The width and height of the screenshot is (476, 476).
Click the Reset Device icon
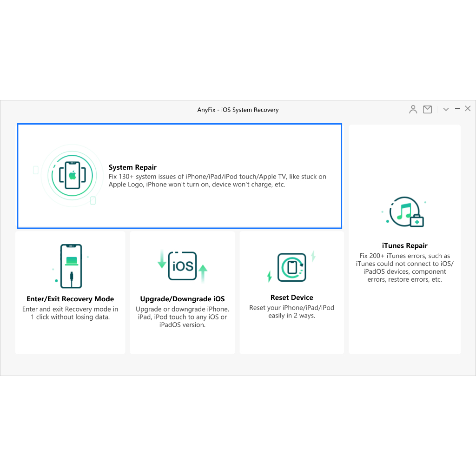(291, 267)
